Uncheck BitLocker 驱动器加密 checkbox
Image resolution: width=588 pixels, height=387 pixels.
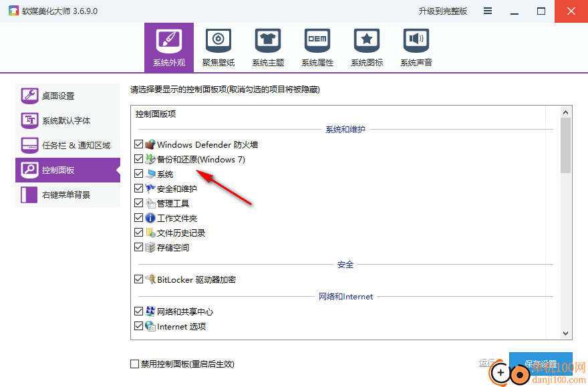(x=138, y=279)
